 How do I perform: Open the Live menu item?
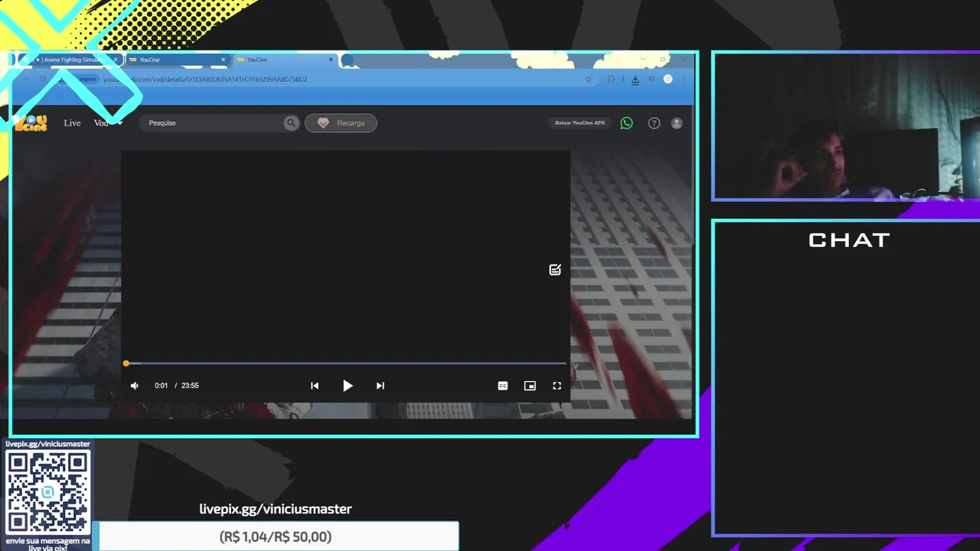[72, 122]
